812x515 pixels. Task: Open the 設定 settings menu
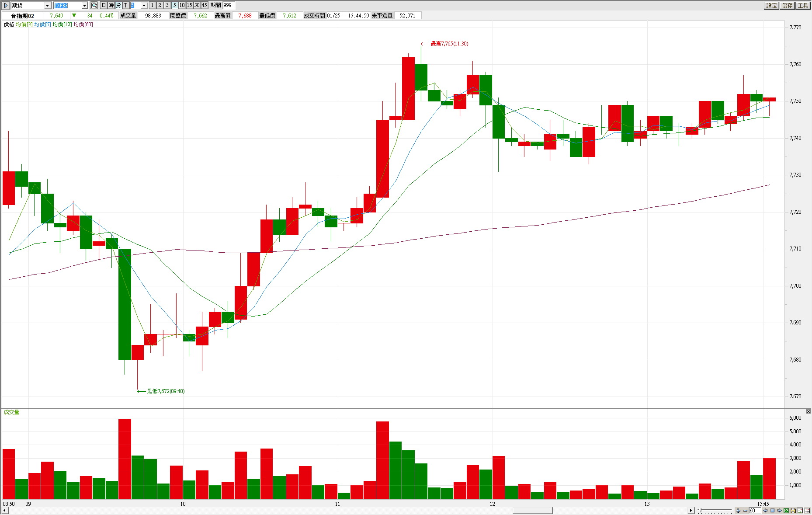pos(771,5)
